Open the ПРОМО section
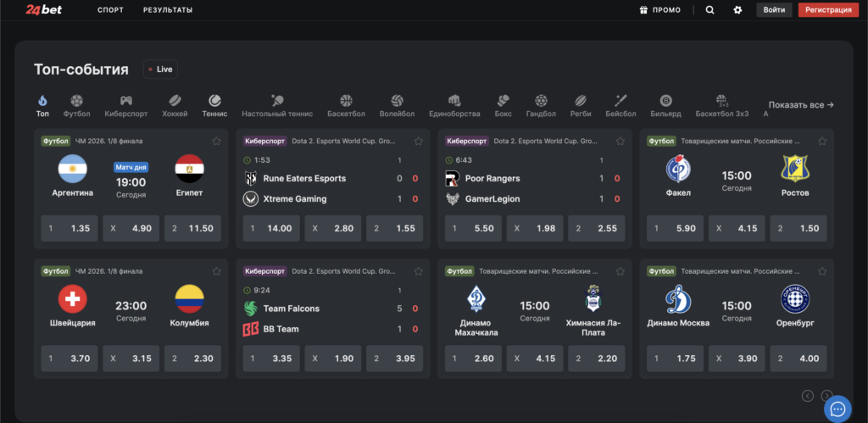This screenshot has width=868, height=423. point(659,10)
